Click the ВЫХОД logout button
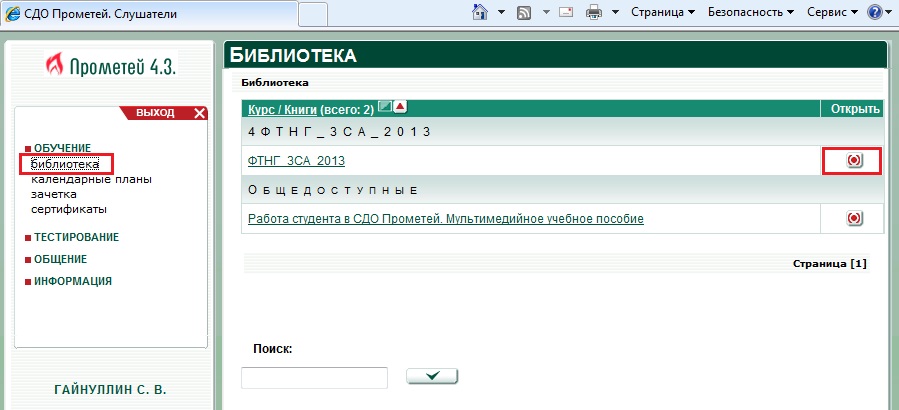This screenshot has height=410, width=899. point(163,113)
